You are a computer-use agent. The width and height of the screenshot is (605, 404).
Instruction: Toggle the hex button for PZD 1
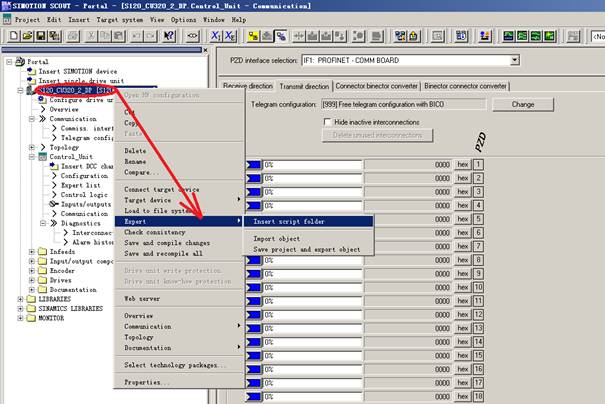462,164
